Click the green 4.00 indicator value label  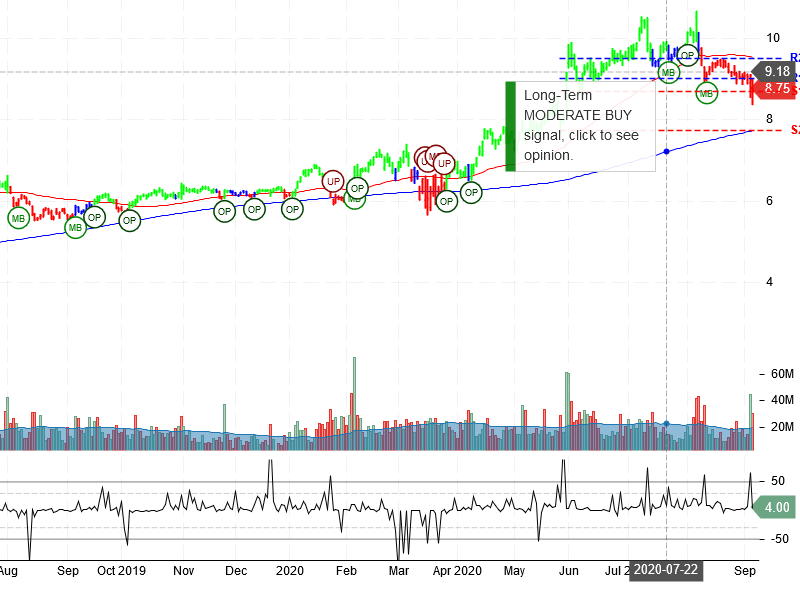(775, 507)
